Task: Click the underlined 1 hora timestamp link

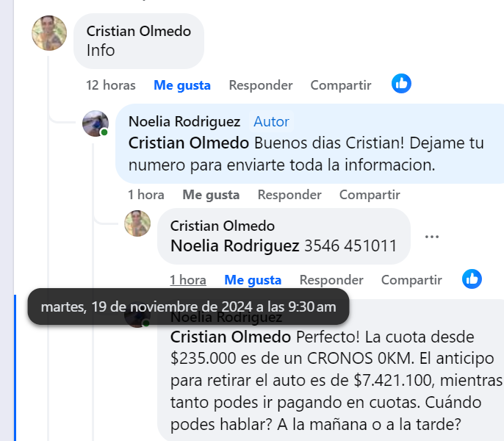Action: (x=188, y=280)
